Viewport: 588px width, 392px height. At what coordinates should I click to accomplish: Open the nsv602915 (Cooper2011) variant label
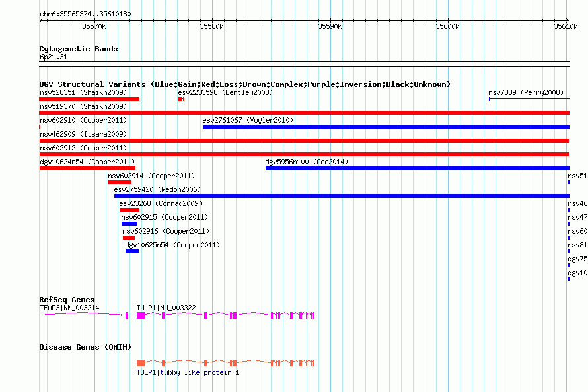click(x=165, y=217)
